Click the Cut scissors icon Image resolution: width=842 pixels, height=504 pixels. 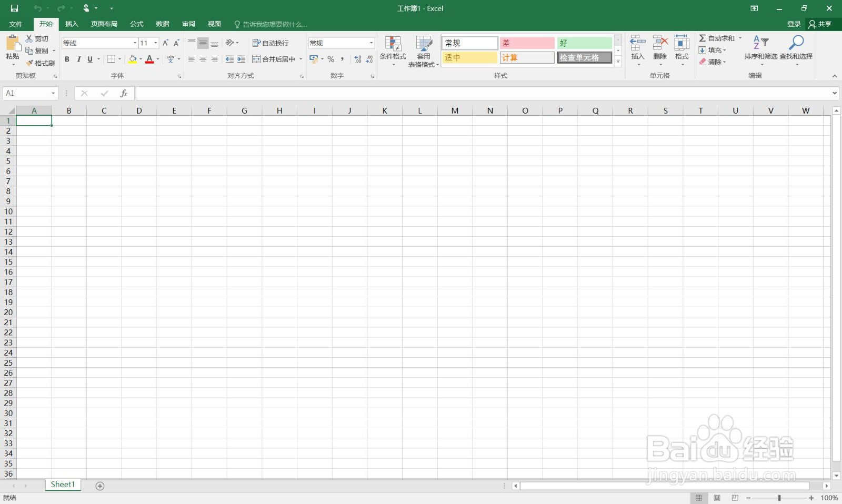[29, 39]
